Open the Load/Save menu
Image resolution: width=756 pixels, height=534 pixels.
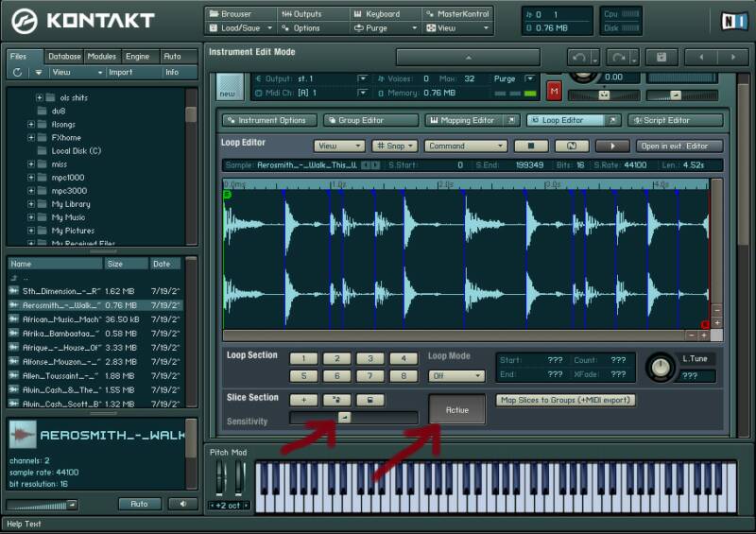[241, 28]
